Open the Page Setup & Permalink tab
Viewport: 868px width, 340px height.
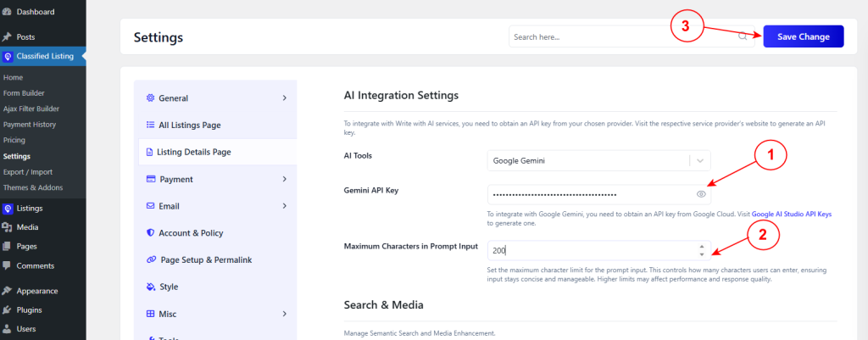(215, 259)
